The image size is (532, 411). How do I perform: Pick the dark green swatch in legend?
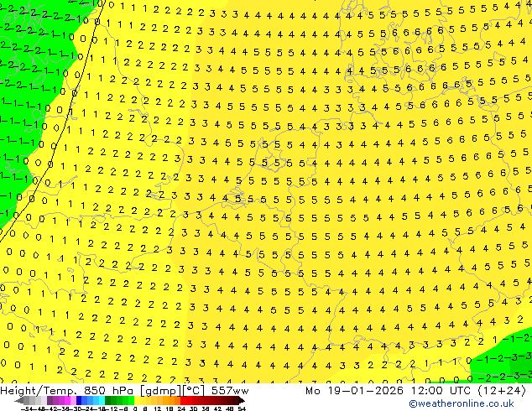pyautogui.click(x=107, y=401)
